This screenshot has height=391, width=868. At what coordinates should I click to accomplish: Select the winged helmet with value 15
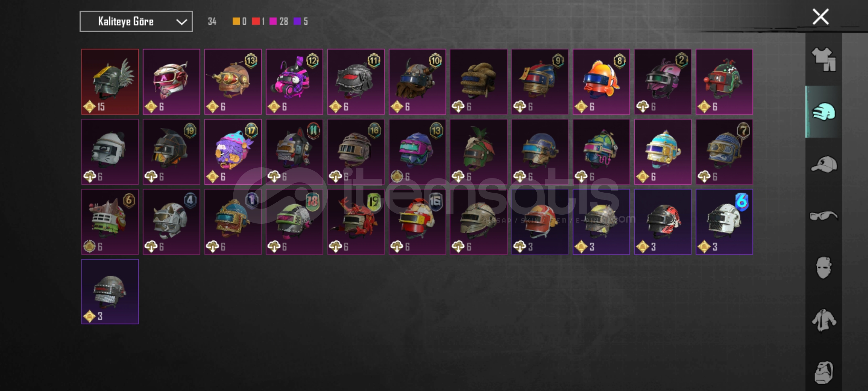[110, 82]
